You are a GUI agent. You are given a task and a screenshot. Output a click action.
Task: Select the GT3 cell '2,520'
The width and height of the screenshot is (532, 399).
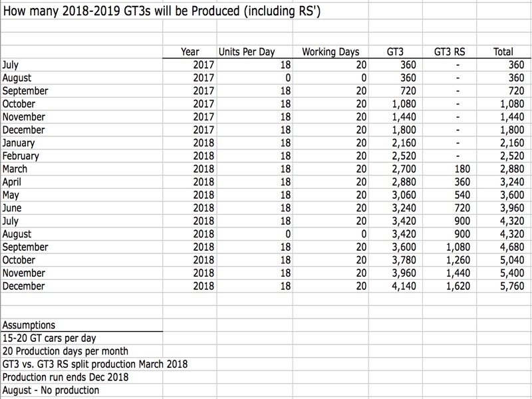click(x=404, y=156)
